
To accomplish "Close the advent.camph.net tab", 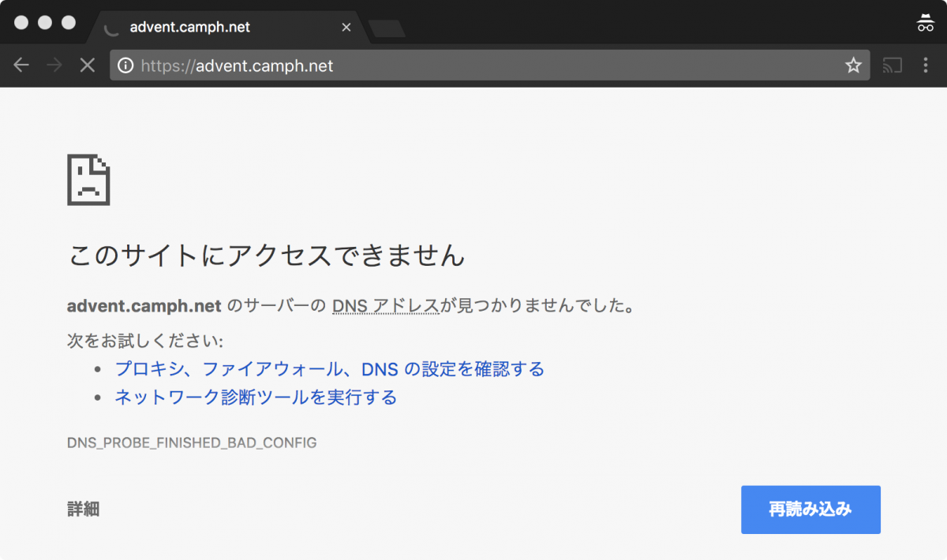I will pos(346,26).
